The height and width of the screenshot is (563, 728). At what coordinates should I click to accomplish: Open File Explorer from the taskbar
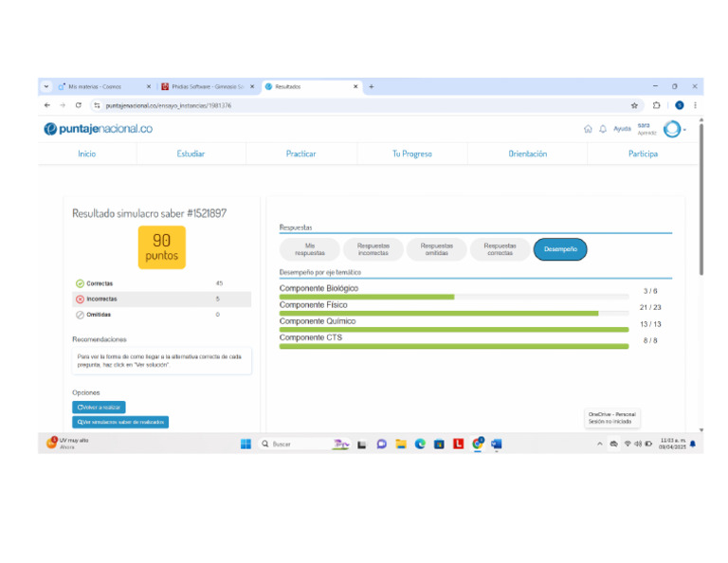401,444
